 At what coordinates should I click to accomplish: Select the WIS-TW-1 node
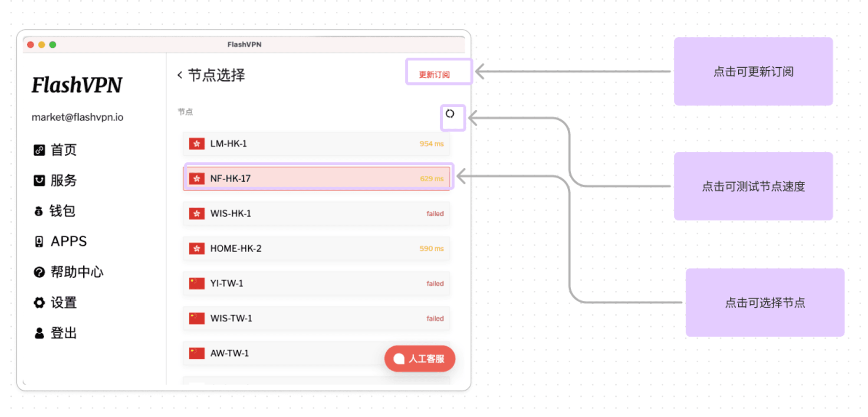point(316,318)
